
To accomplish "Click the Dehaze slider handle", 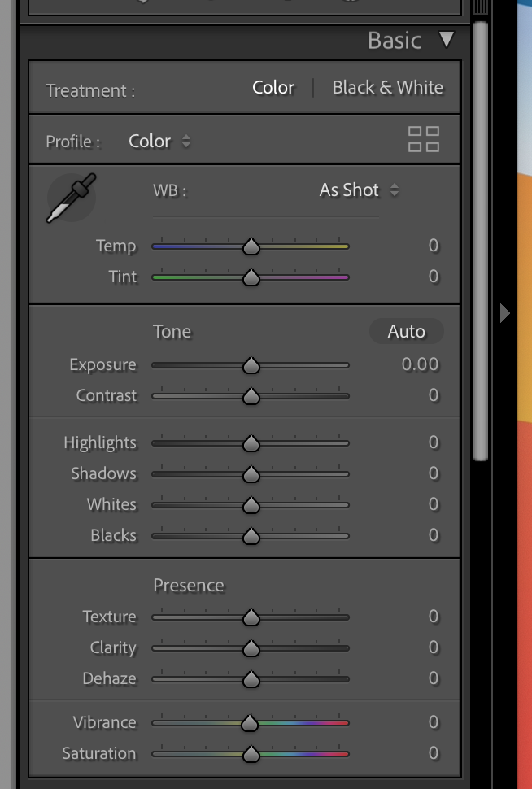I will 251,678.
